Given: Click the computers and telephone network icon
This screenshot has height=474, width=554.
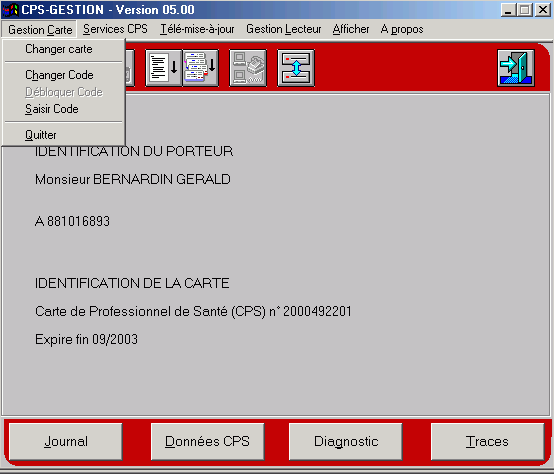Looking at the screenshot, I should click(248, 68).
